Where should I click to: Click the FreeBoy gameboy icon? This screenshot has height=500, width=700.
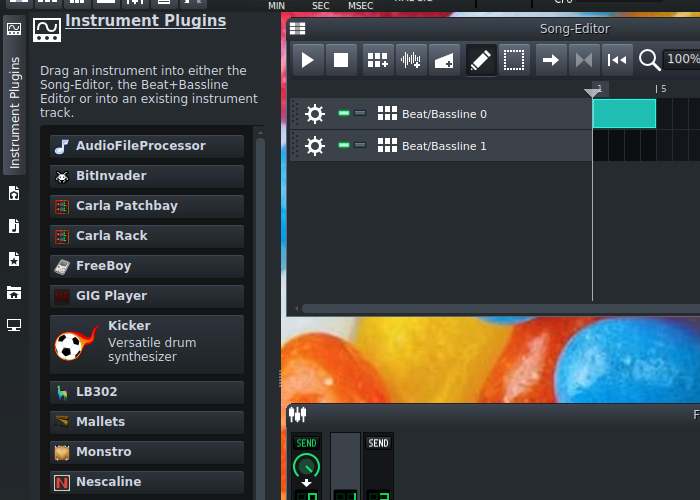click(x=62, y=267)
